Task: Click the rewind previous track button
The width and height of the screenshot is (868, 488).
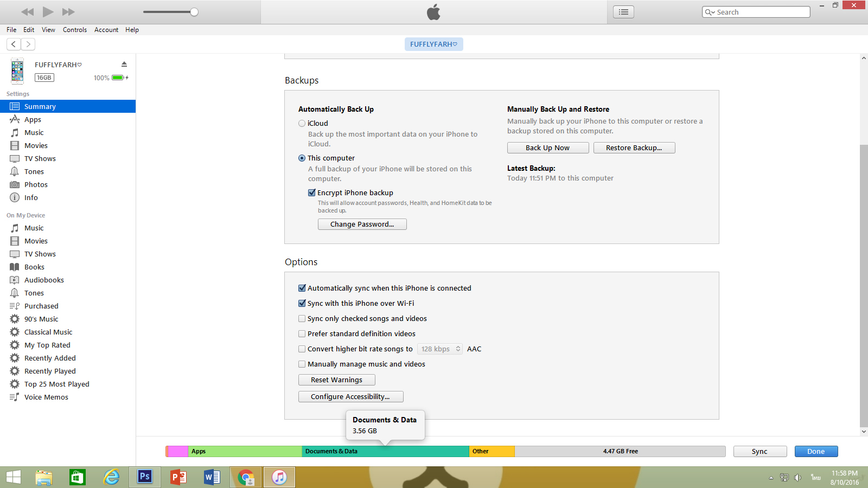Action: pyautogui.click(x=27, y=12)
